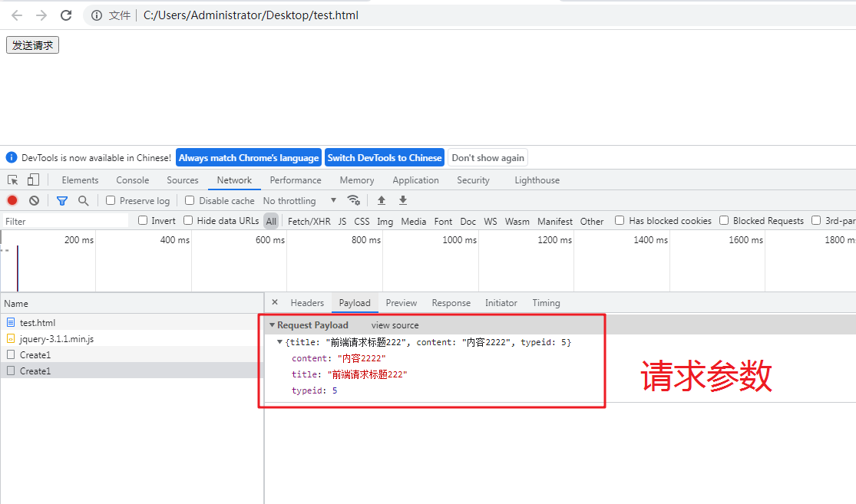Switch to the Console tab
856x504 pixels.
pyautogui.click(x=132, y=180)
